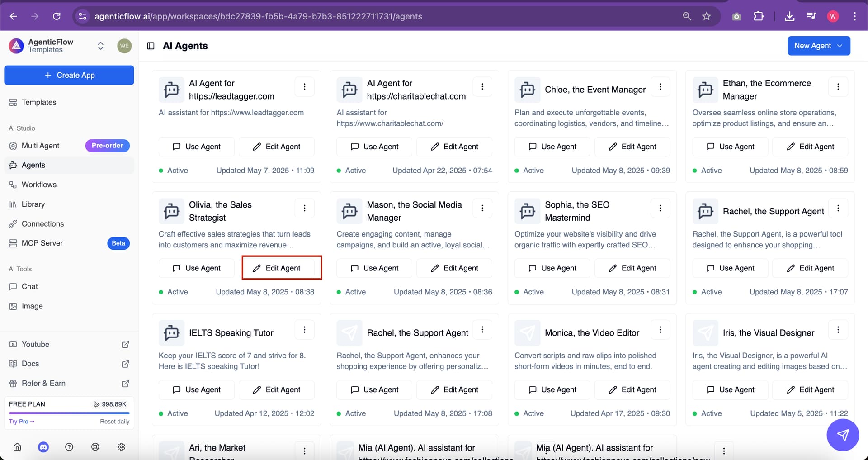868x460 pixels.
Task: Click Use Agent for Chloe, the Event Manager
Action: click(552, 147)
